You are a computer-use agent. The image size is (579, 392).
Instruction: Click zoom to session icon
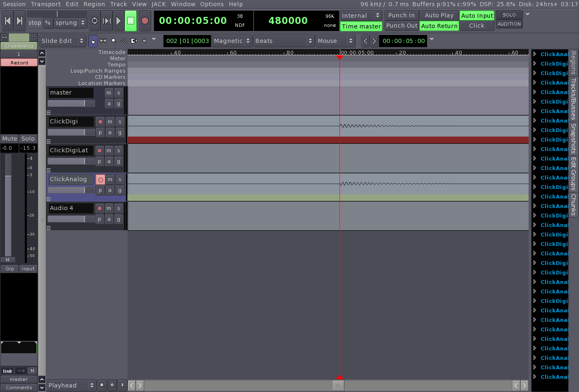[123, 385]
